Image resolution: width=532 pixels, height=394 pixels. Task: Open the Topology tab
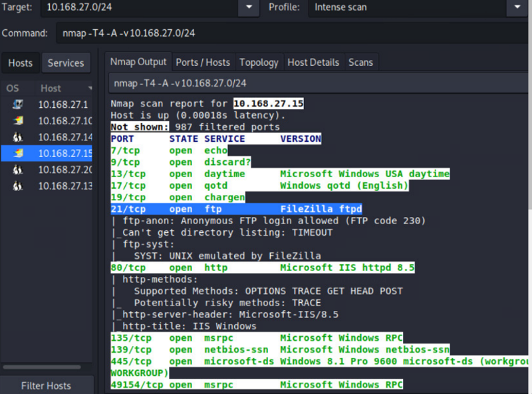(x=259, y=63)
